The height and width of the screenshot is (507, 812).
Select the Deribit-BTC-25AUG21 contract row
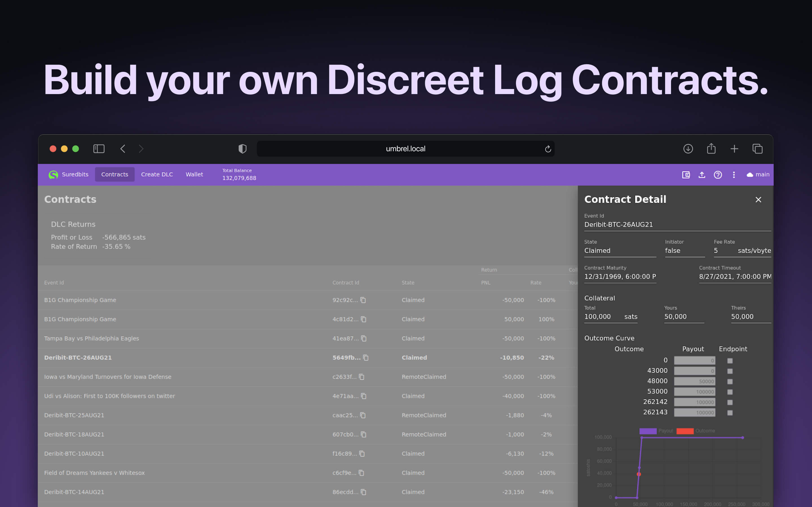[x=74, y=415]
